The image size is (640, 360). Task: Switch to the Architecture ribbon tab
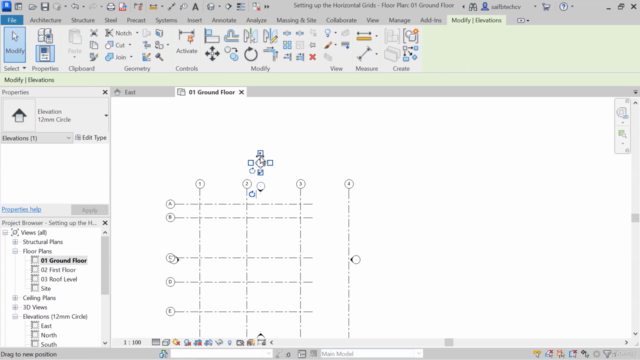(45, 20)
